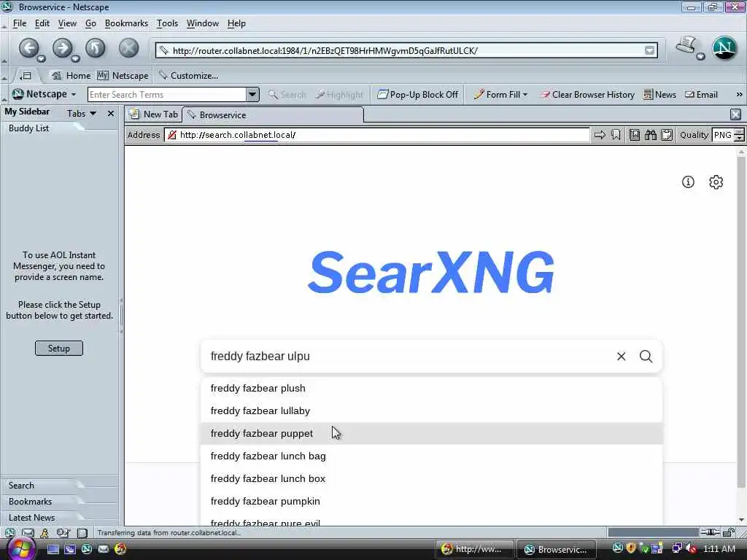Toggle the sidebar icon beside Home
747x560 pixels.
pos(26,76)
